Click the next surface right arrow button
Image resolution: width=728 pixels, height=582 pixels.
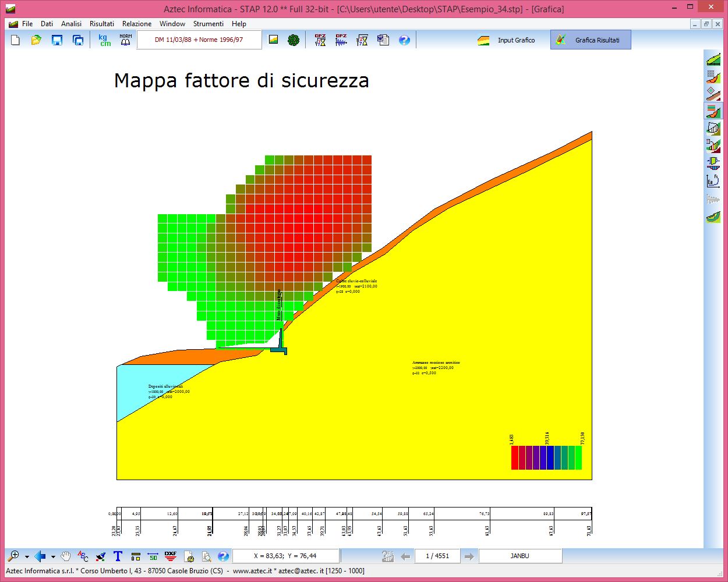(469, 556)
